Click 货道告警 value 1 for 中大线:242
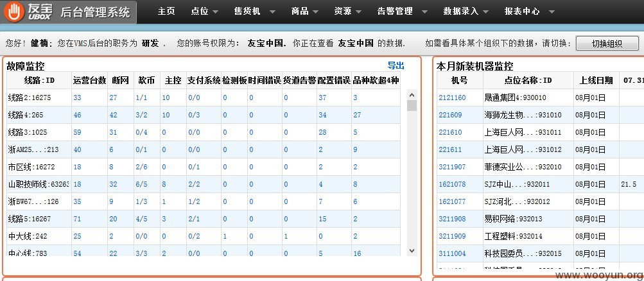The height and width of the screenshot is (281, 644). (286, 236)
